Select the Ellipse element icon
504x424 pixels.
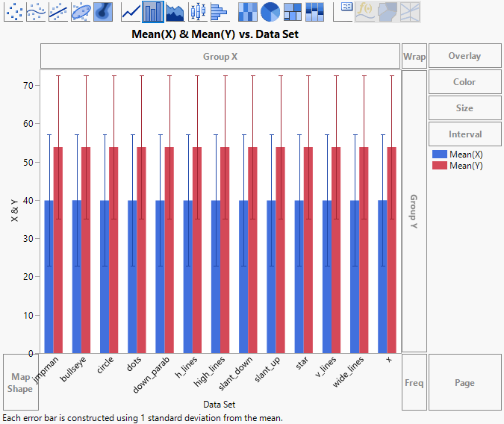tap(81, 11)
